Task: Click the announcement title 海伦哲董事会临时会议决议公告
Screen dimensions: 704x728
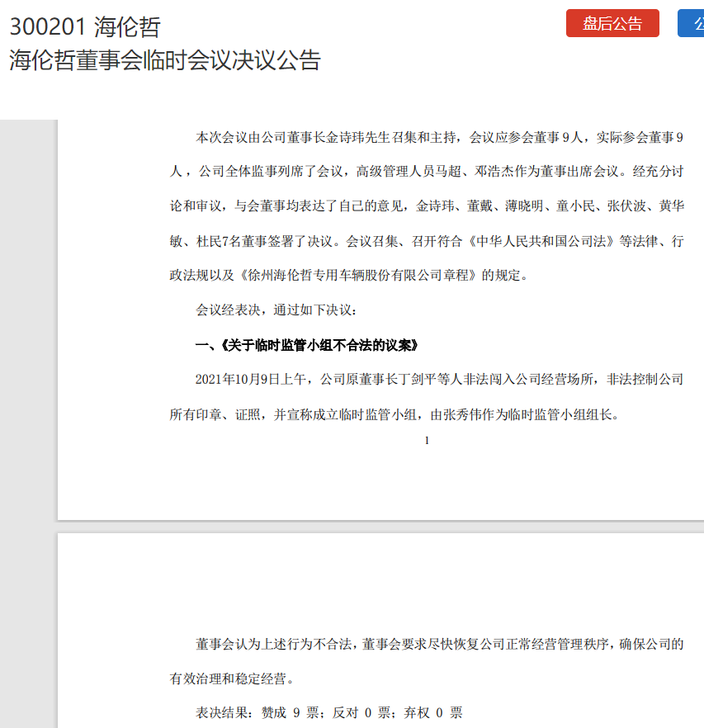Action: tap(165, 59)
